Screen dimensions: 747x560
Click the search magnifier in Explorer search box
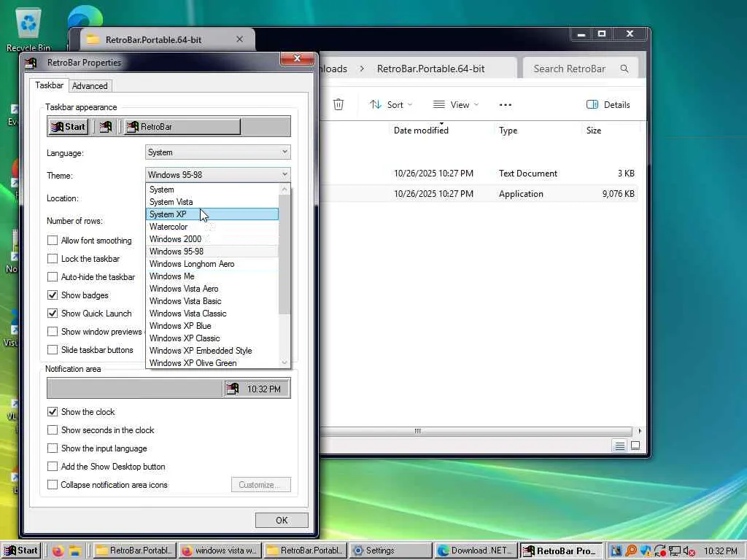(624, 69)
